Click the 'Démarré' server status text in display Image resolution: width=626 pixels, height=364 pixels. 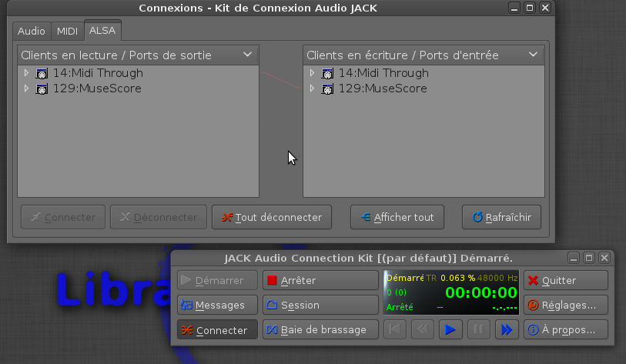point(405,278)
